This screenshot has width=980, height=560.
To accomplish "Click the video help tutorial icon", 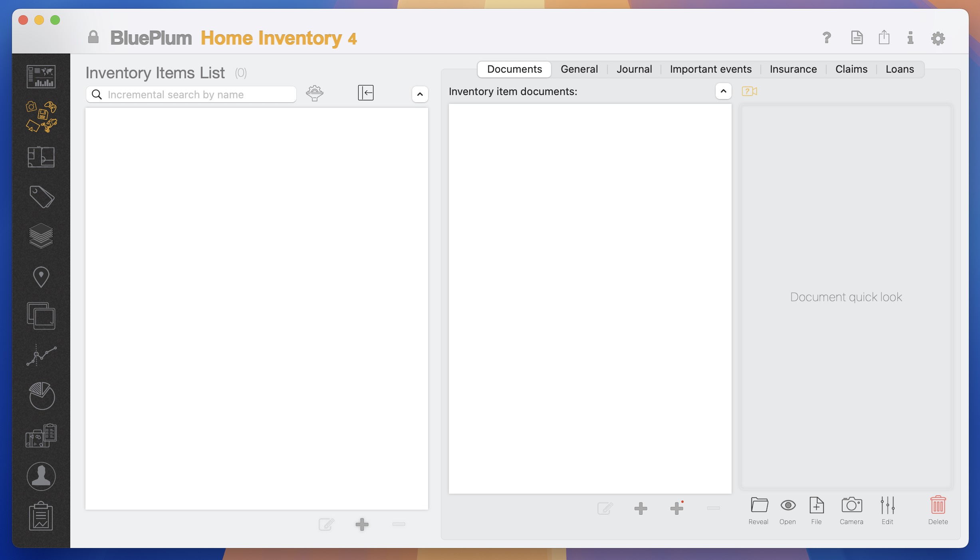I will click(x=750, y=91).
